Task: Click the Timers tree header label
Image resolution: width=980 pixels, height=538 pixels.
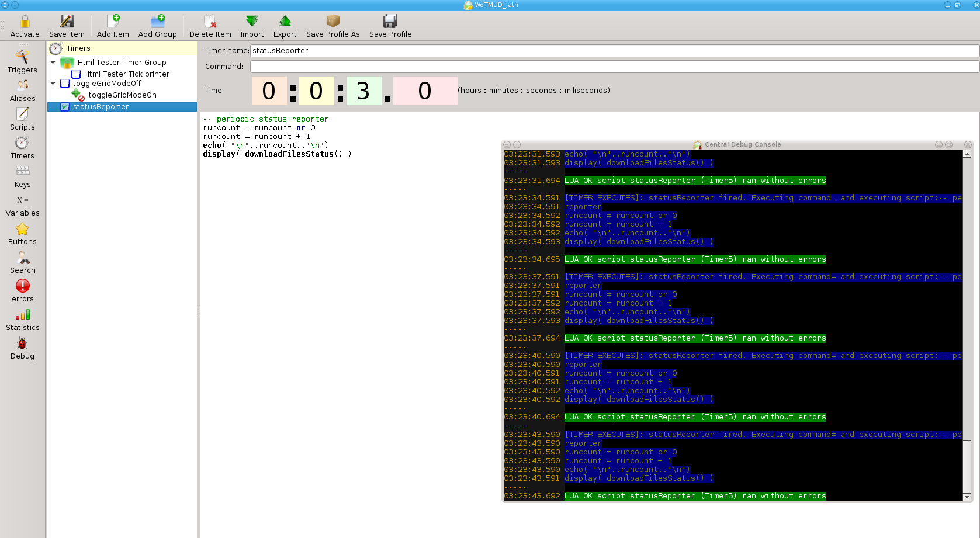Action: click(x=78, y=48)
